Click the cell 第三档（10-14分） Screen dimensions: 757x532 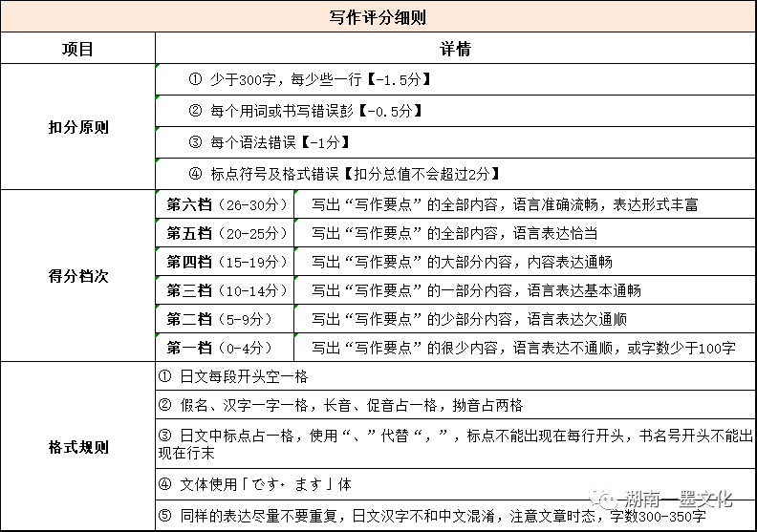point(225,289)
